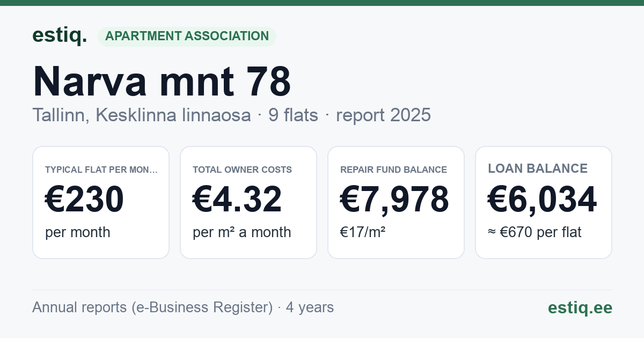Click the €17/m² text
Viewport: 644px width, 338px height.
(x=363, y=232)
